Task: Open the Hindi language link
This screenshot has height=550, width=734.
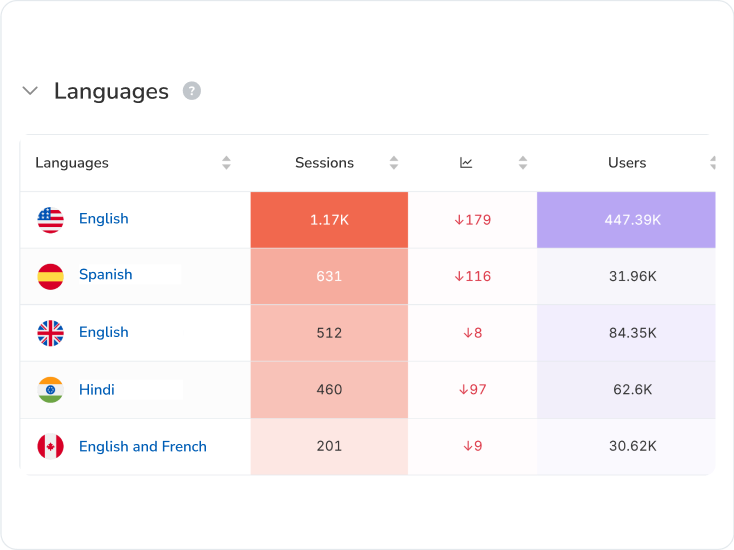Action: (x=96, y=390)
